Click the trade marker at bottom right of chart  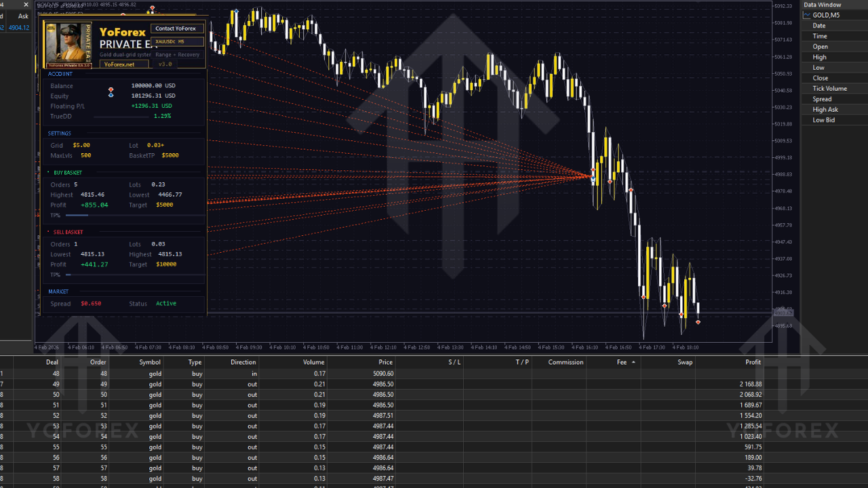tap(698, 322)
